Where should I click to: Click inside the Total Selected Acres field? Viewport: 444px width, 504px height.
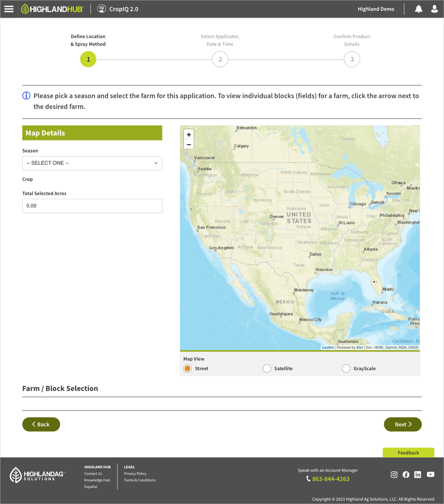[x=92, y=206]
